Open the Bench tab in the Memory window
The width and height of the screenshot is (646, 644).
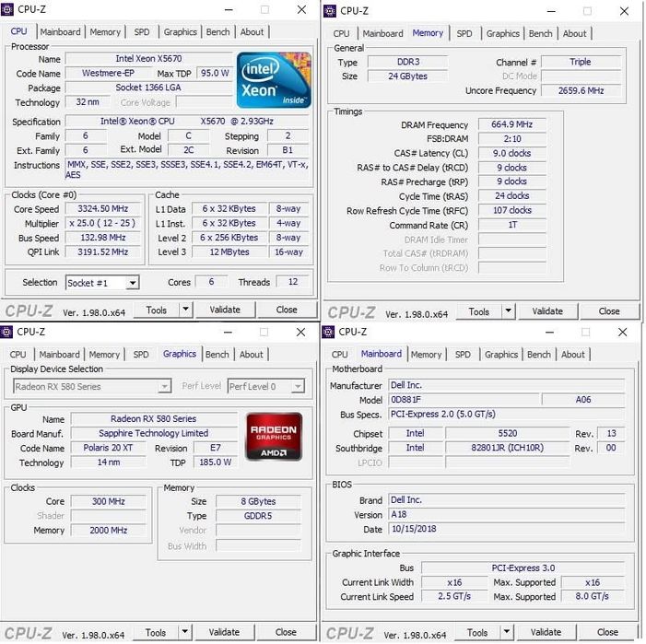click(541, 33)
